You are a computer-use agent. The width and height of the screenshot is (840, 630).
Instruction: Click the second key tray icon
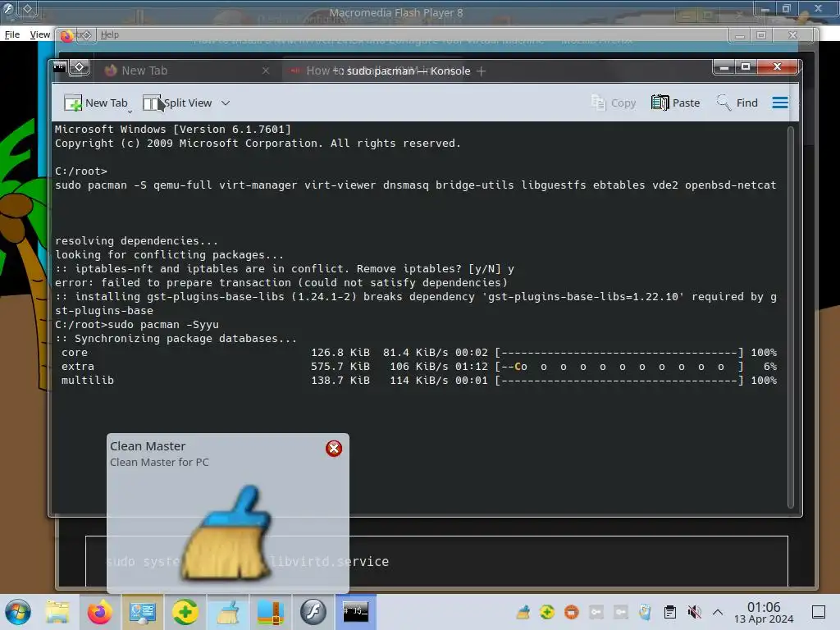[621, 611]
